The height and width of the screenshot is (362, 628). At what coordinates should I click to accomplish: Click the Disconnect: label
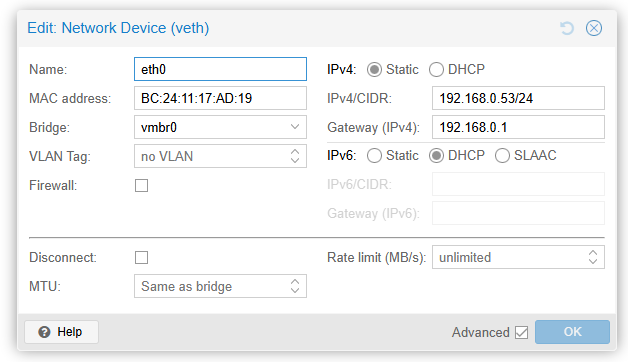click(x=63, y=257)
